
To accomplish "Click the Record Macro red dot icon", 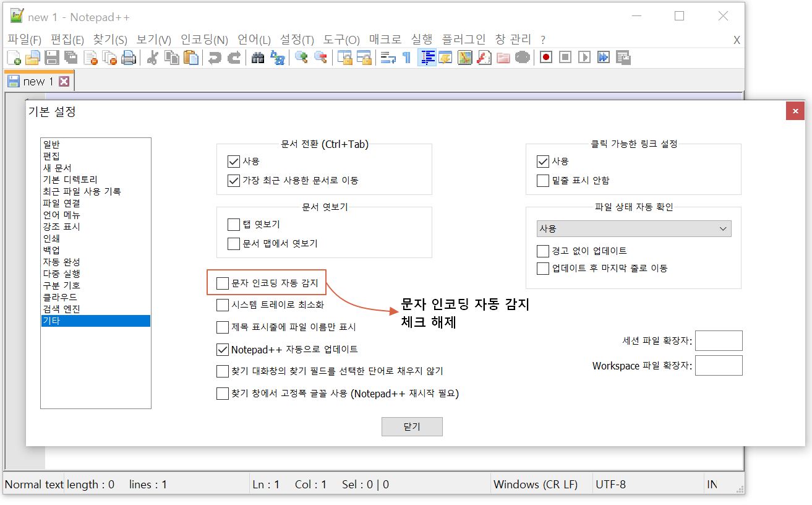I will tap(545, 58).
